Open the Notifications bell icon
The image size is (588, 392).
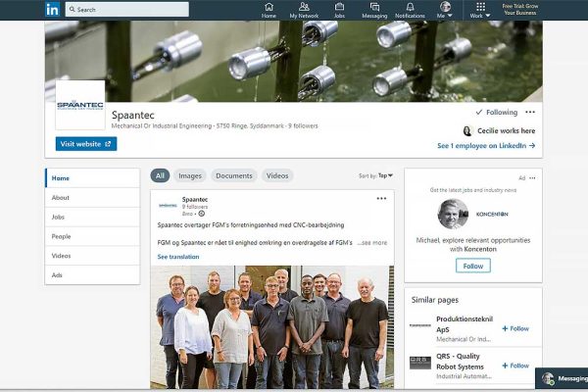[x=410, y=10]
